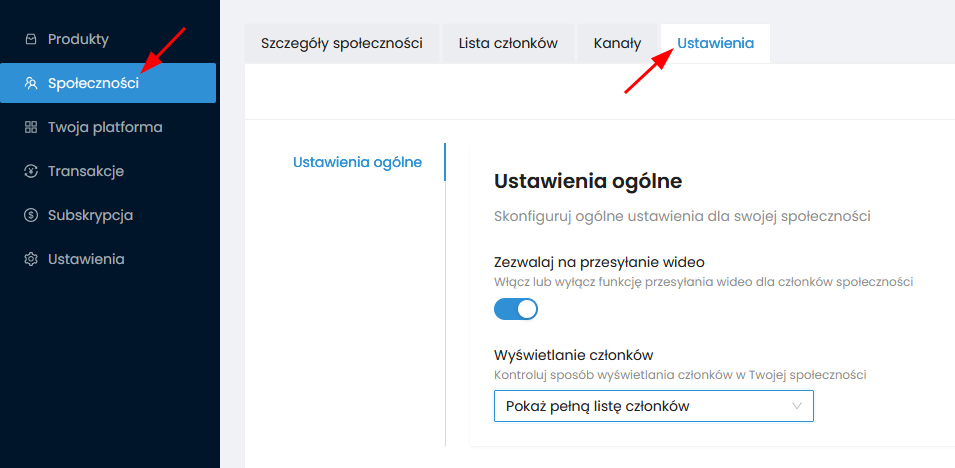Screen dimensions: 955x468
Task: Open the Lista członków tab
Action: (x=508, y=43)
